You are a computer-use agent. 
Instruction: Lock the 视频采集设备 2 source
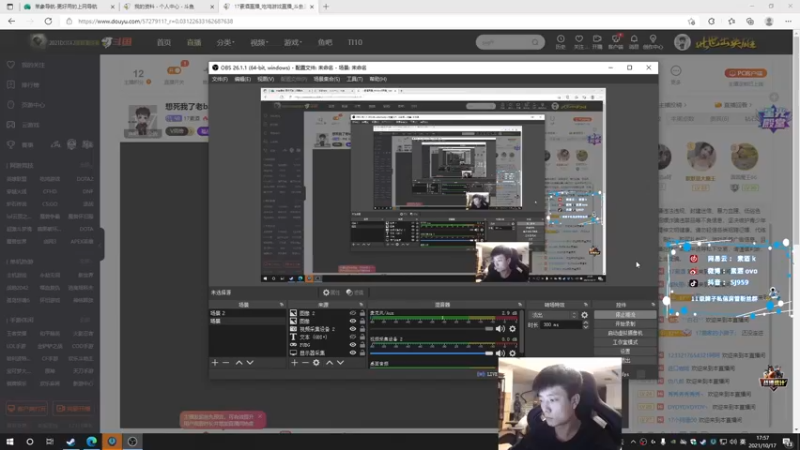362,329
